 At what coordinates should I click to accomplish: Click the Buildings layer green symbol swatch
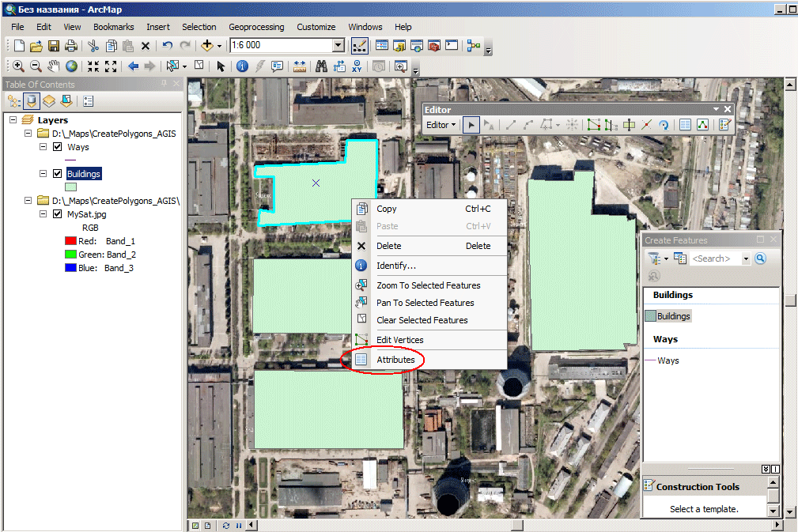coord(70,187)
